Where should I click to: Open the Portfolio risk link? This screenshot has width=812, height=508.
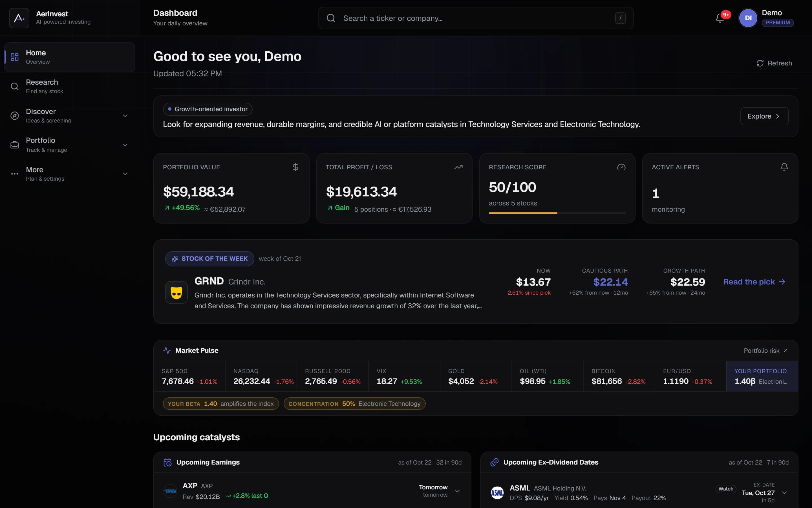(x=766, y=351)
